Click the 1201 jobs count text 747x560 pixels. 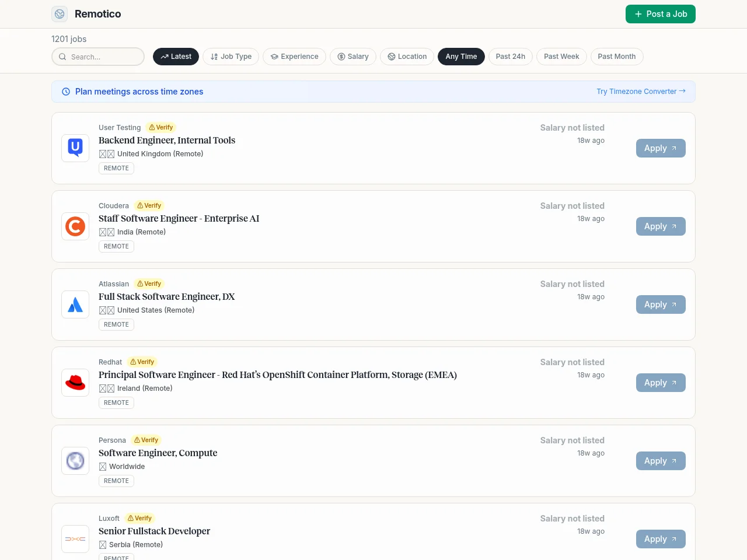(69, 39)
